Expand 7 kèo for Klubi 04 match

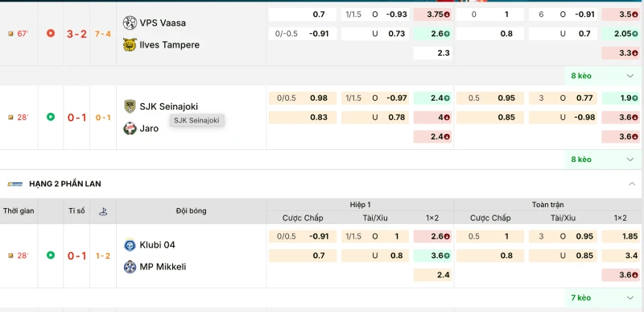pyautogui.click(x=602, y=297)
